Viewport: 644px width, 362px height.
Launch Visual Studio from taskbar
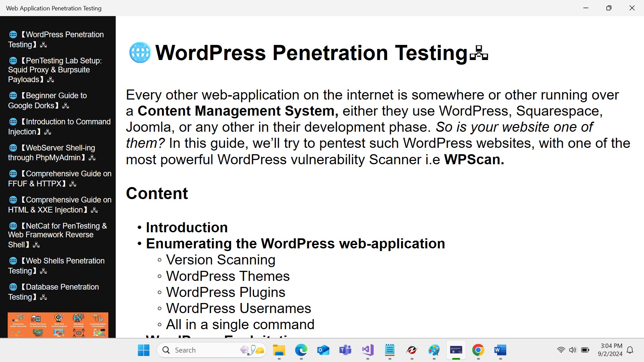(x=368, y=350)
